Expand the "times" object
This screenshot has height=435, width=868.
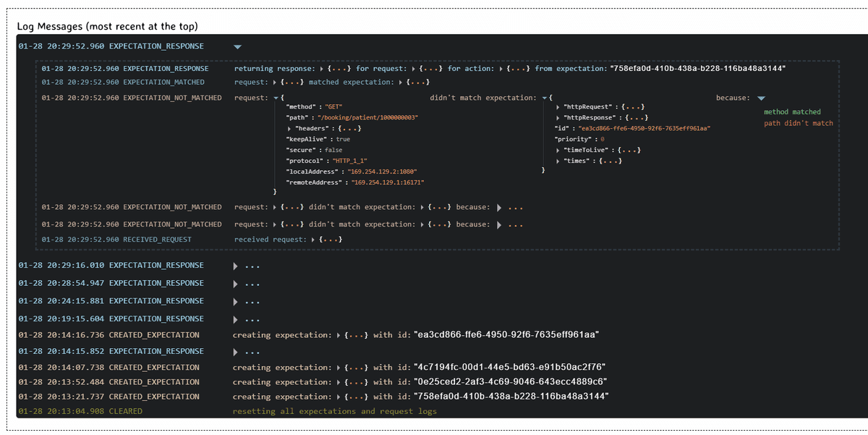[557, 161]
